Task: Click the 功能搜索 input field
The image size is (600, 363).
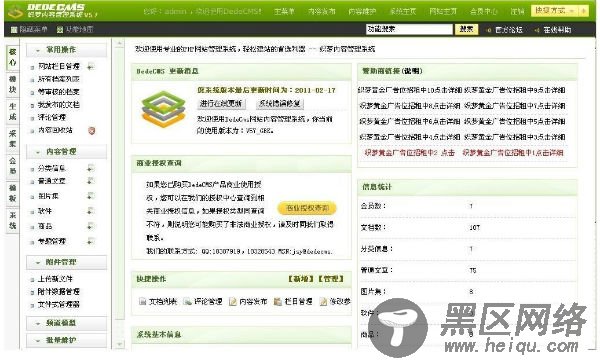Action: tap(409, 29)
